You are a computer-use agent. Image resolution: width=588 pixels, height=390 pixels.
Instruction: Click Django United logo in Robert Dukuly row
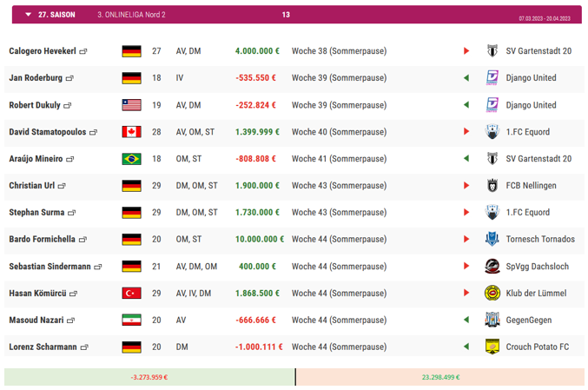(x=492, y=105)
